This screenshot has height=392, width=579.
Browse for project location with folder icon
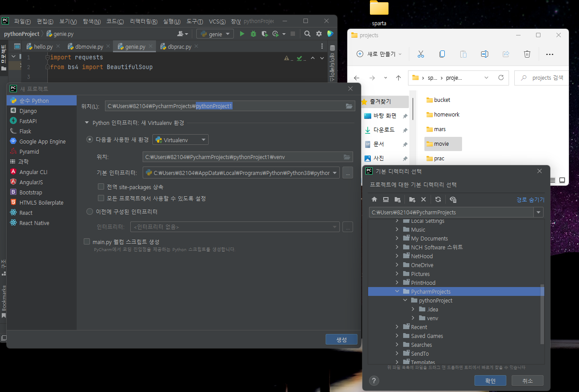point(349,106)
